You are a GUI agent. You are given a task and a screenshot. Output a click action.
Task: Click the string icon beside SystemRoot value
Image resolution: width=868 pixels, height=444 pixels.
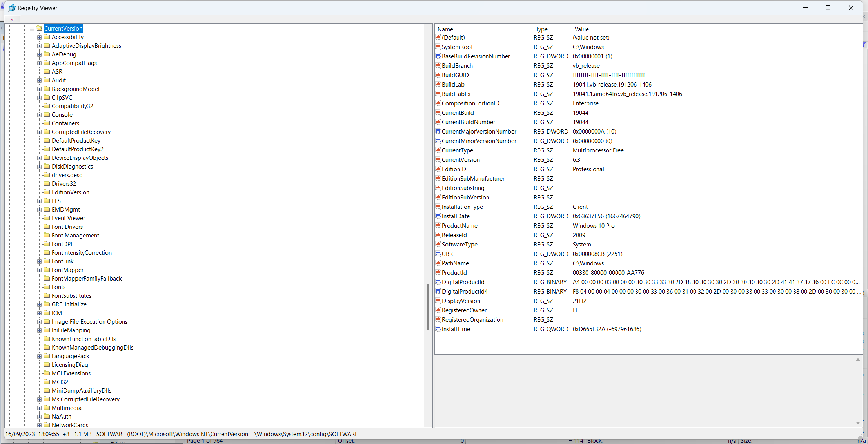click(x=438, y=47)
